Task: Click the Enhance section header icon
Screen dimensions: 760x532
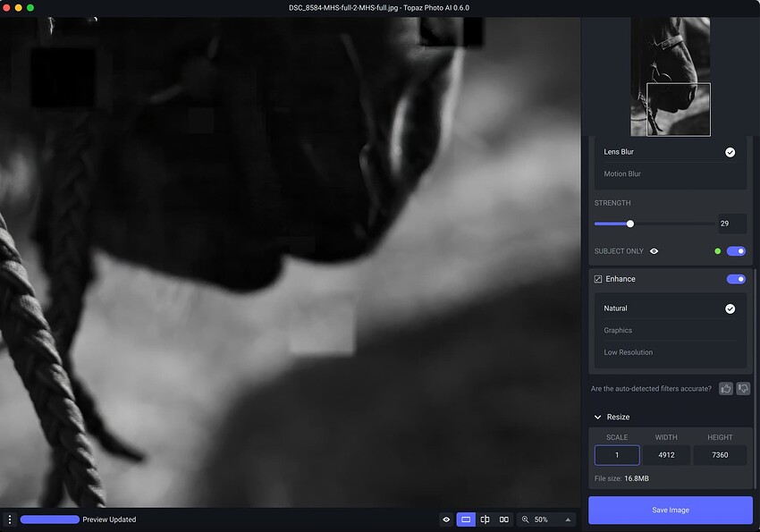Action: (598, 279)
